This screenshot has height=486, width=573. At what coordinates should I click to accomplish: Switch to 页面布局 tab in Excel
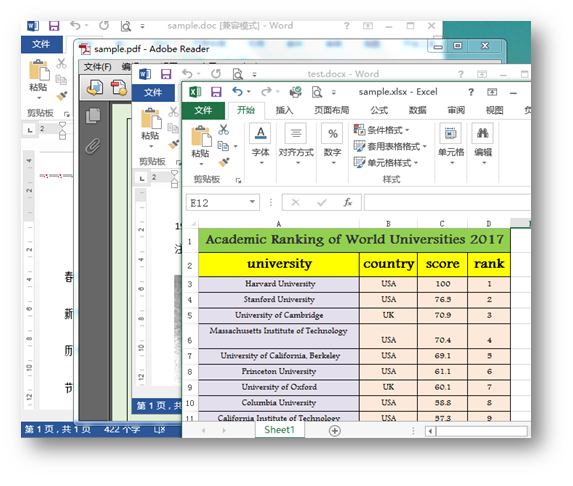pyautogui.click(x=332, y=110)
